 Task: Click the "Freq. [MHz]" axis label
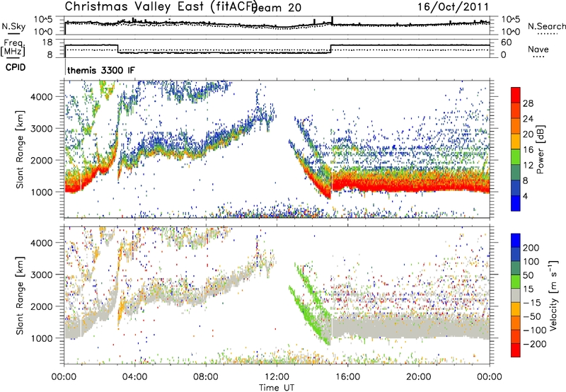tap(13, 47)
